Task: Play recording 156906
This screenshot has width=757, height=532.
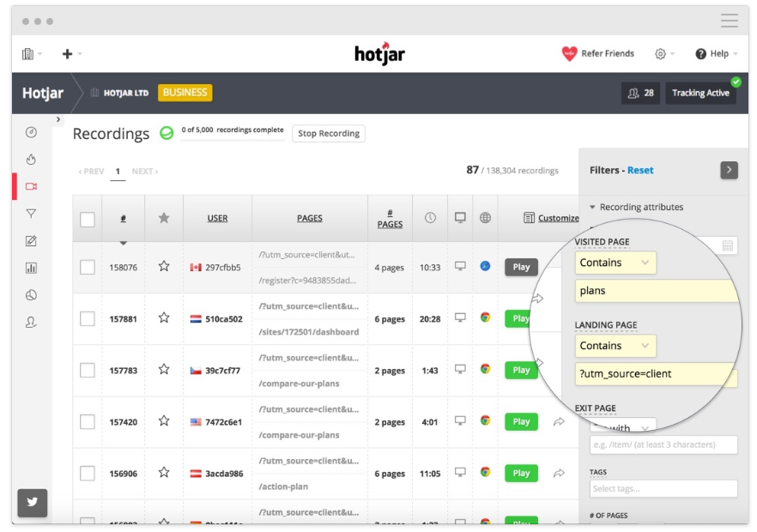Action: 522,474
